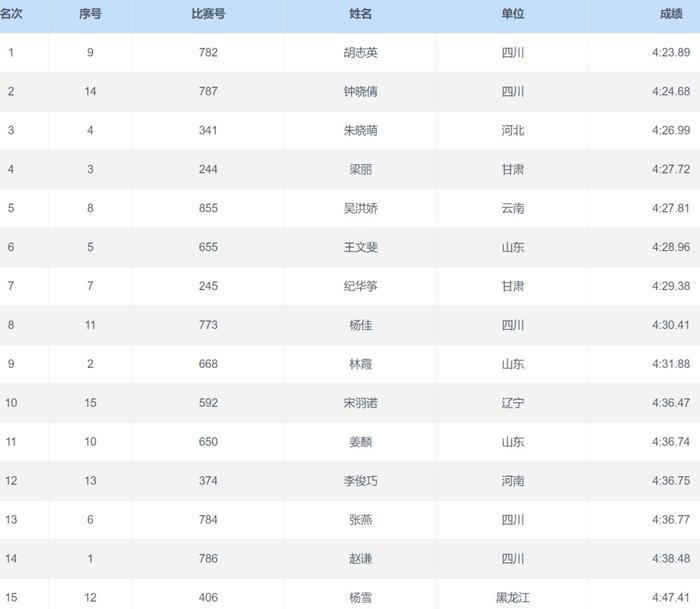Click 甘肃 in 梁丽's row
Viewport: 700px width, 609px height.
point(512,169)
